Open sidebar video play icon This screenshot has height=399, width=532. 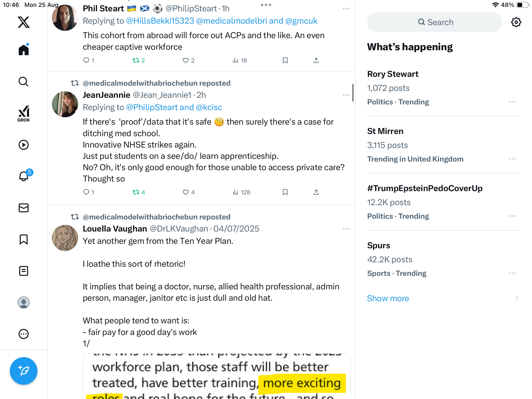click(x=24, y=145)
